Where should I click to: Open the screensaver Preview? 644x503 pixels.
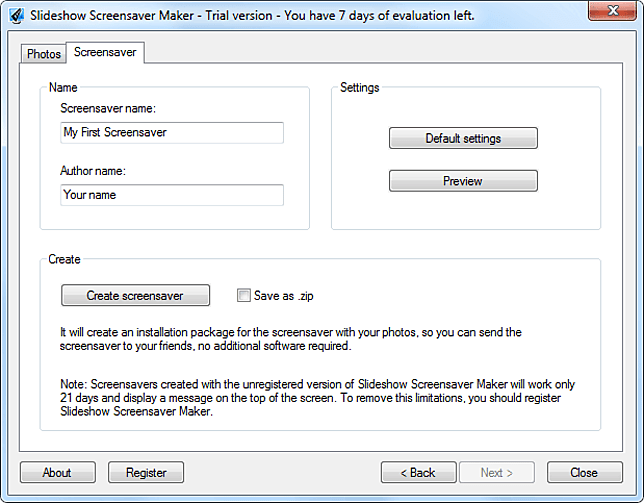click(463, 181)
